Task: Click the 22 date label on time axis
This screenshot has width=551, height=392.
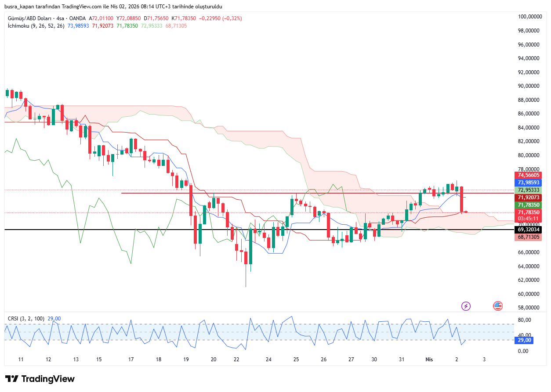Action: point(236,359)
